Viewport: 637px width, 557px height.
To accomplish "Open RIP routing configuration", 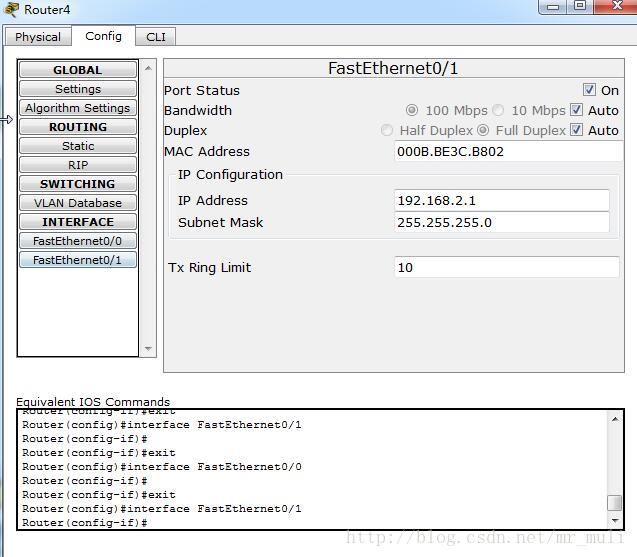I will [x=77, y=165].
